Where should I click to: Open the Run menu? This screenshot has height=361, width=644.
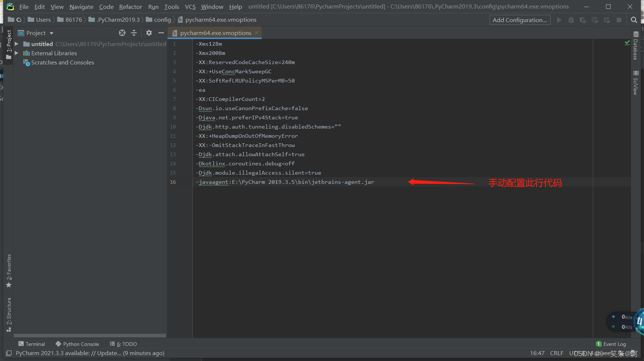(153, 7)
